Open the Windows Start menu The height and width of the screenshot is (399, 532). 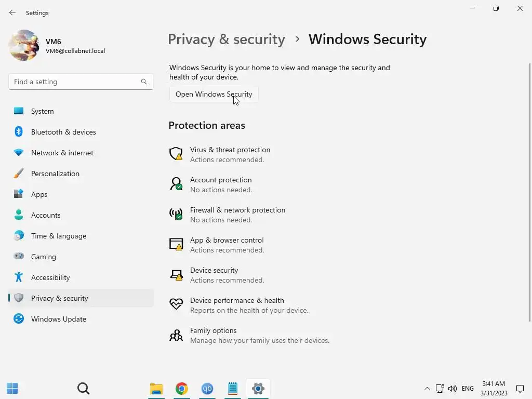point(12,388)
